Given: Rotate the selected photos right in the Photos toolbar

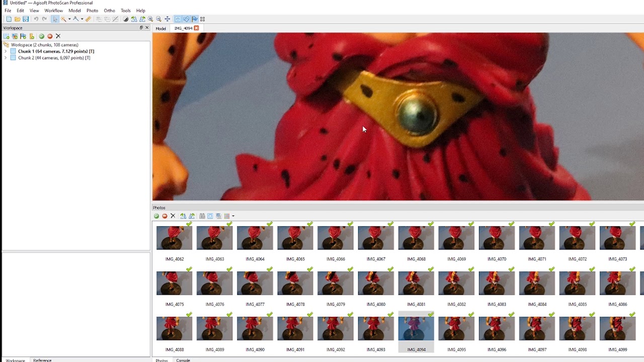Looking at the screenshot, I should click(x=192, y=216).
